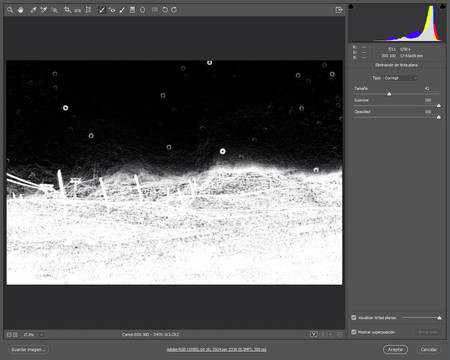Swap before and after settings icon
This screenshot has width=450, height=360.
click(323, 334)
